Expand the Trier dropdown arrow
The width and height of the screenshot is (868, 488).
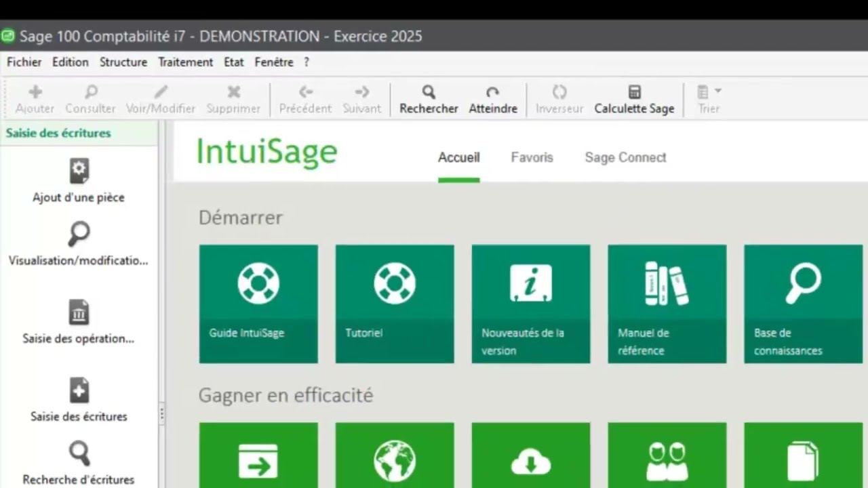718,91
